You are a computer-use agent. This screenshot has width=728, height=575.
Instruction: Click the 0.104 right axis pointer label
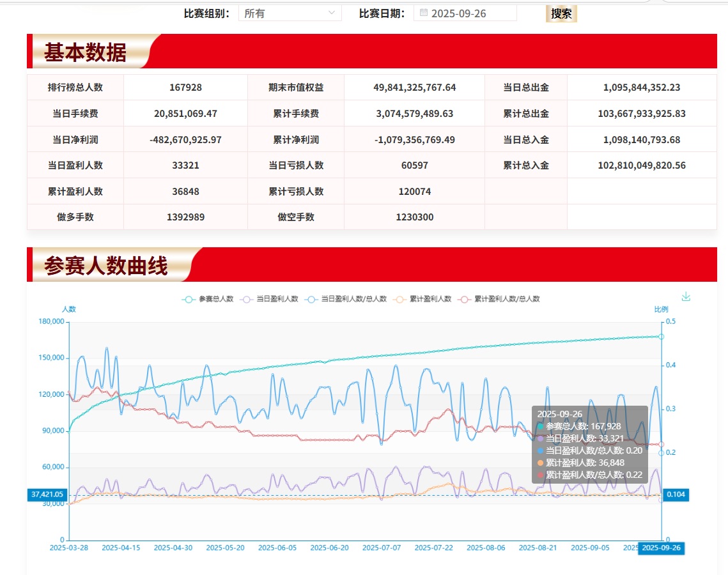coord(676,494)
